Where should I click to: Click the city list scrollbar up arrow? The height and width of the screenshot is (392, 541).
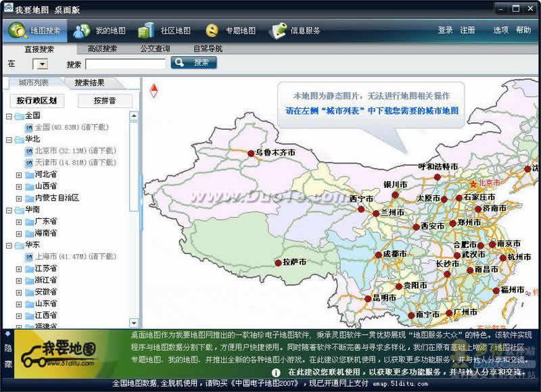(x=134, y=116)
